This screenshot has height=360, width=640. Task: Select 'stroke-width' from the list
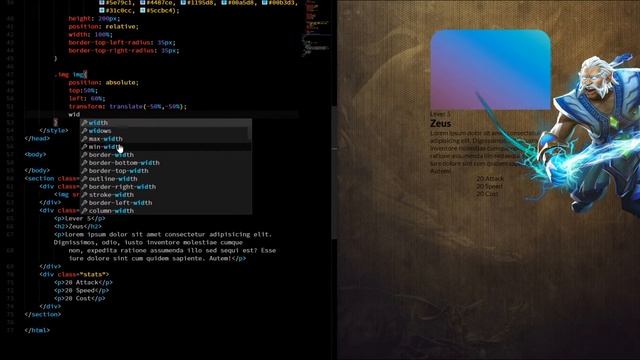coord(165,195)
